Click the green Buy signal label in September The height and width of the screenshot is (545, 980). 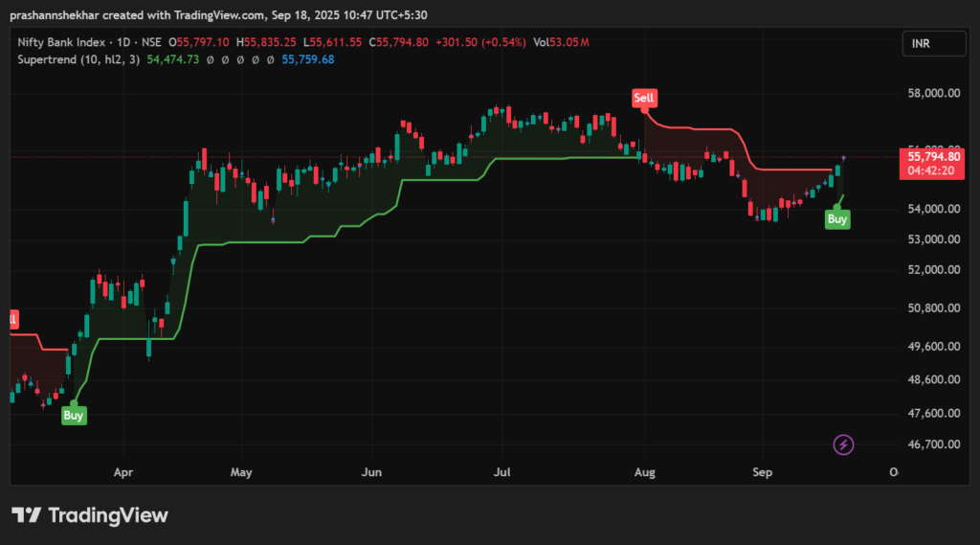point(836,219)
